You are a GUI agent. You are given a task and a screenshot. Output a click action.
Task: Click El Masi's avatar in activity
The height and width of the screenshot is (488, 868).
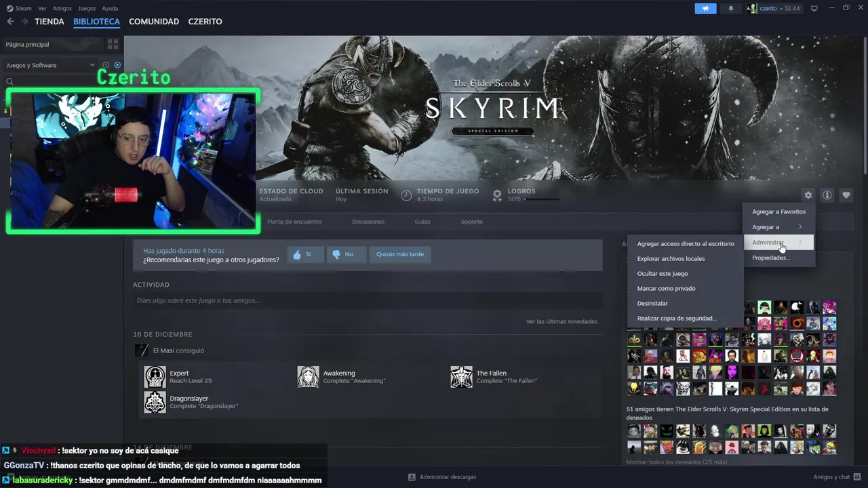tap(141, 350)
